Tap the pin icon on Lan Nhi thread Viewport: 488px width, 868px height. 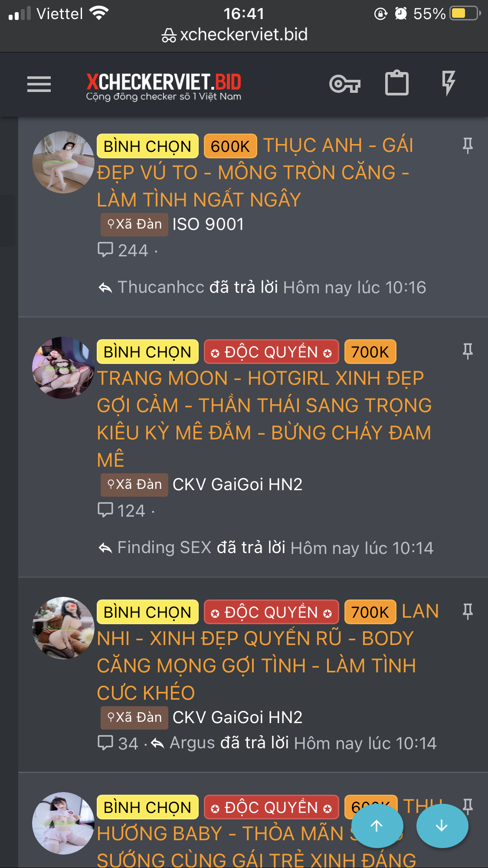pos(468,611)
